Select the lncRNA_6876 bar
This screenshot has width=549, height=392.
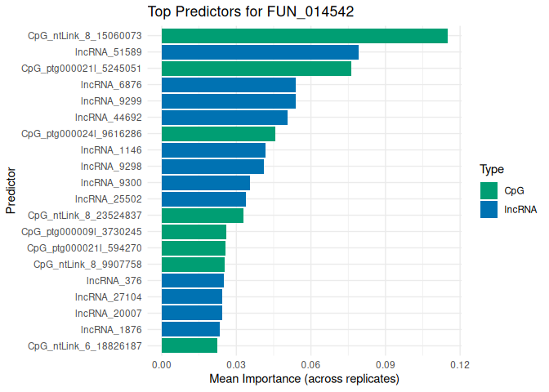(228, 85)
